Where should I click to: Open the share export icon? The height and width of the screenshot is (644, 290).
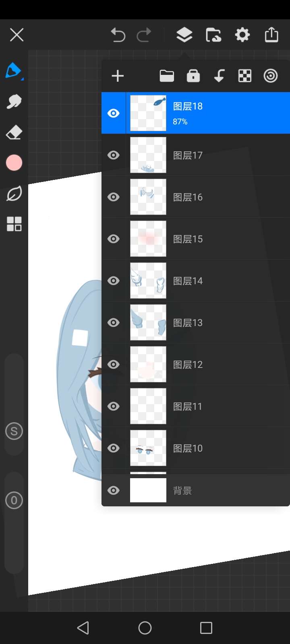pos(271,35)
